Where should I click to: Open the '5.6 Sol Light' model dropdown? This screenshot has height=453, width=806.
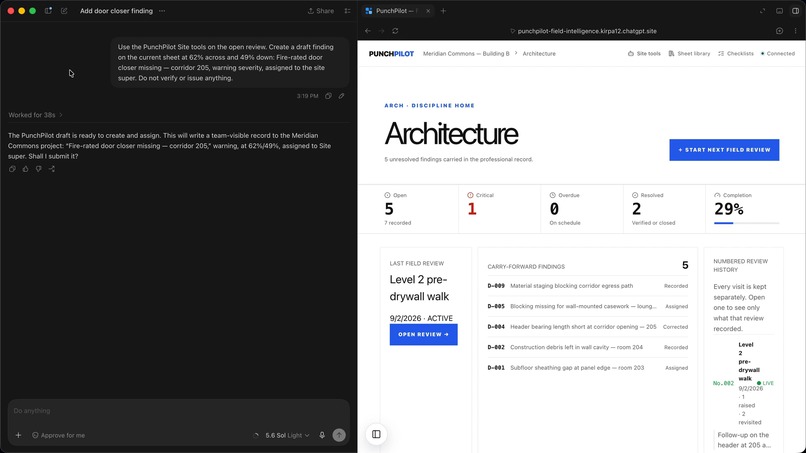coord(287,436)
